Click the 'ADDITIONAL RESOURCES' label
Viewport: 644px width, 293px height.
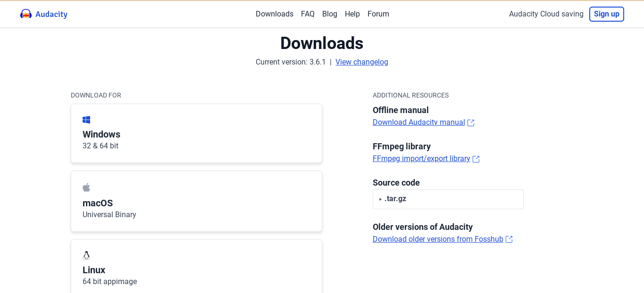click(x=410, y=95)
